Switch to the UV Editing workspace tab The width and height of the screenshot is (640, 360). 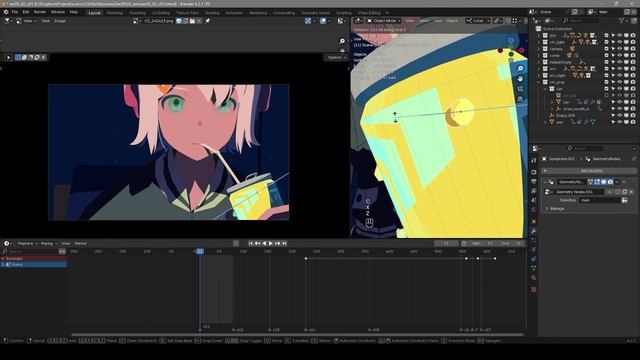161,13
